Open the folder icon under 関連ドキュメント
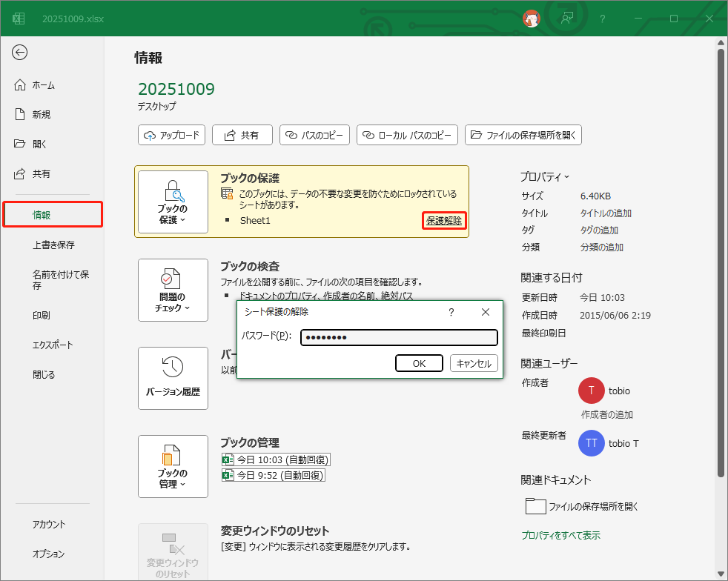 pyautogui.click(x=535, y=507)
